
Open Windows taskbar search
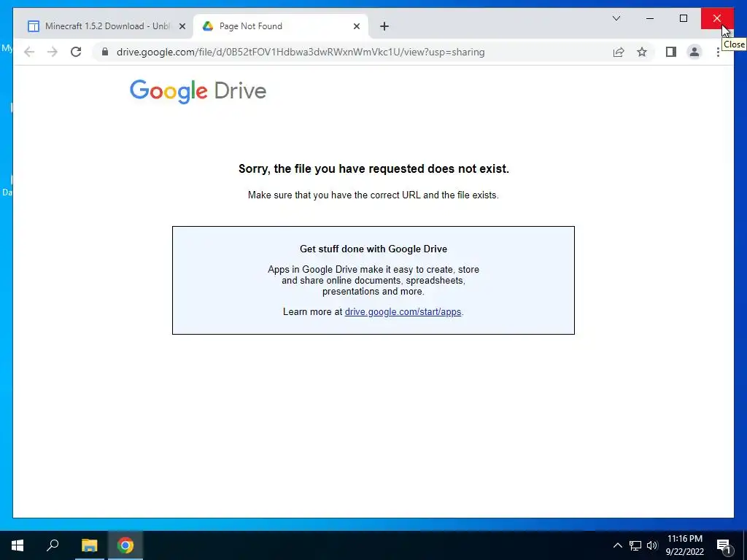(53, 545)
